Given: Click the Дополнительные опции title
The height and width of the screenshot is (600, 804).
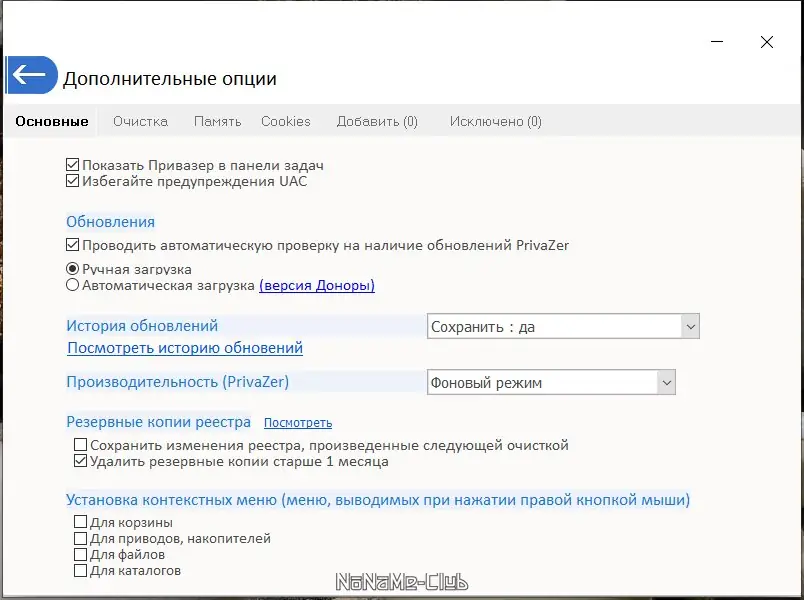Looking at the screenshot, I should pyautogui.click(x=170, y=78).
